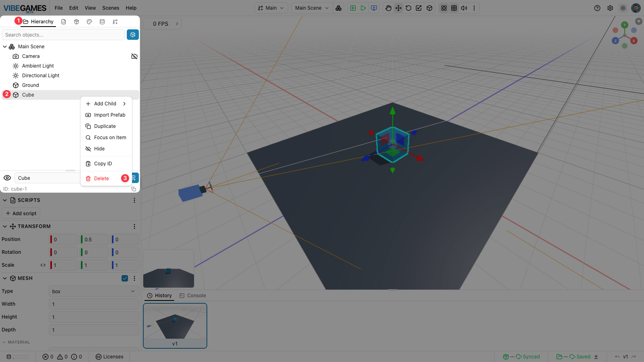Image resolution: width=644 pixels, height=362 pixels.
Task: Toggle the gizmos atom icon
Action: 444,8
